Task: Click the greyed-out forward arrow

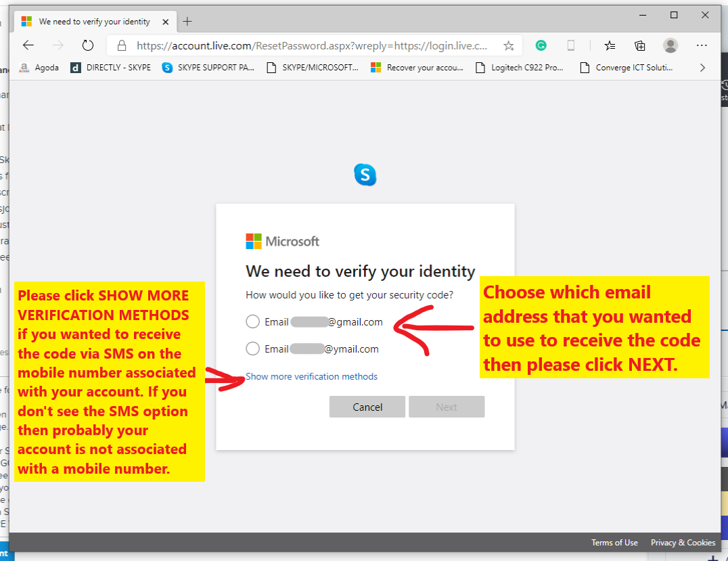Action: pos(58,45)
